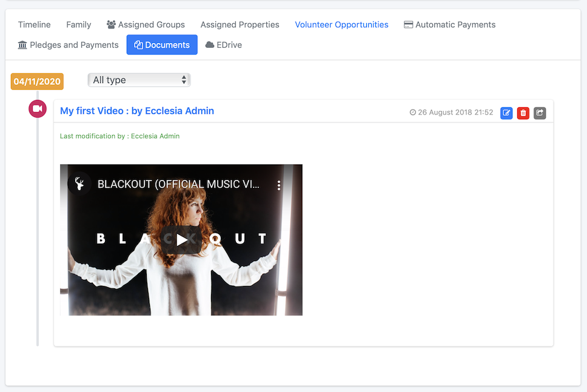Click the group icon beside Assigned Groups
Image resolution: width=587 pixels, height=392 pixels.
pos(111,25)
